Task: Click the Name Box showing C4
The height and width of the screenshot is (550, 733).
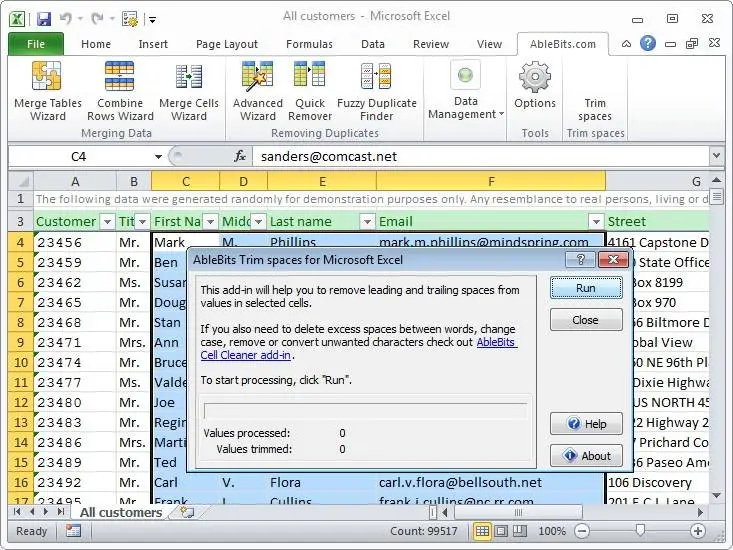Action: 79,157
